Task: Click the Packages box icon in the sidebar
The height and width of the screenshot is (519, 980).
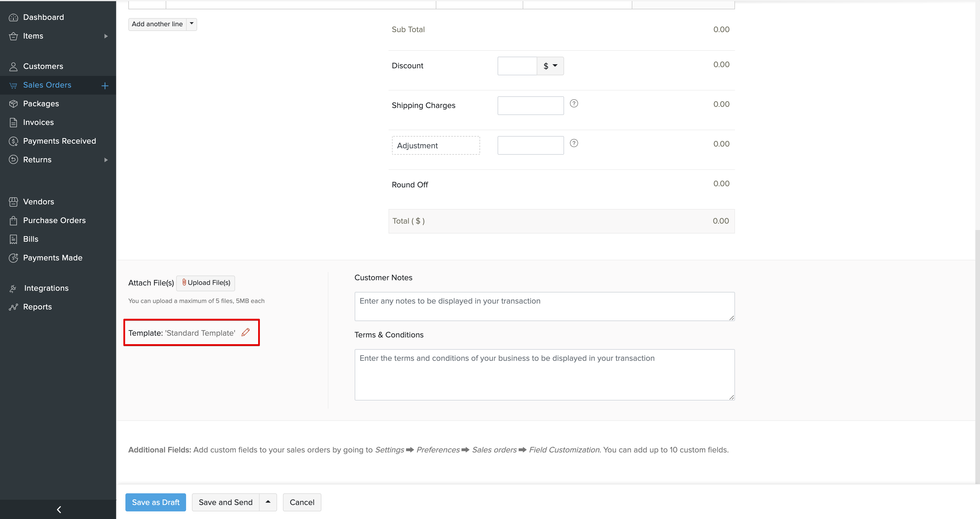Action: (13, 104)
